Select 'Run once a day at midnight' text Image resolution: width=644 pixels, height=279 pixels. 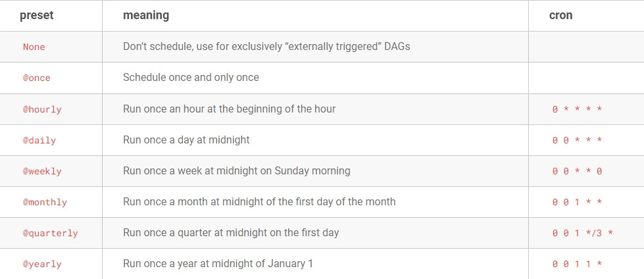[x=186, y=139]
